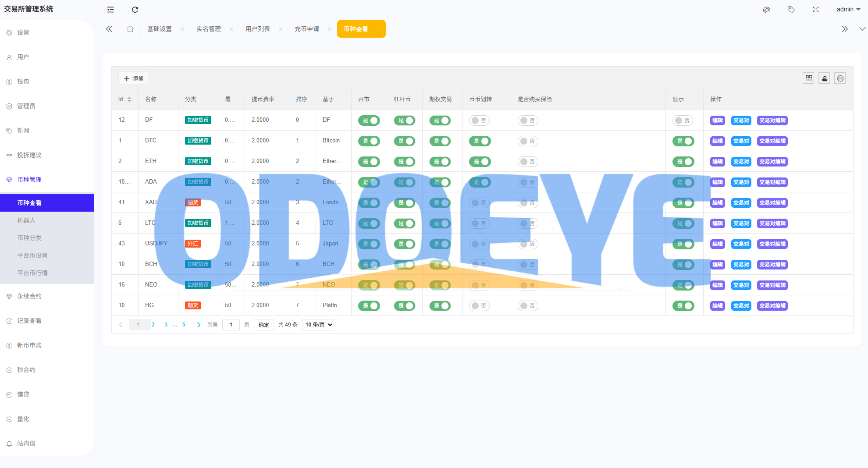The width and height of the screenshot is (868, 468).
Task: Go to home tab icon
Action: click(x=130, y=29)
